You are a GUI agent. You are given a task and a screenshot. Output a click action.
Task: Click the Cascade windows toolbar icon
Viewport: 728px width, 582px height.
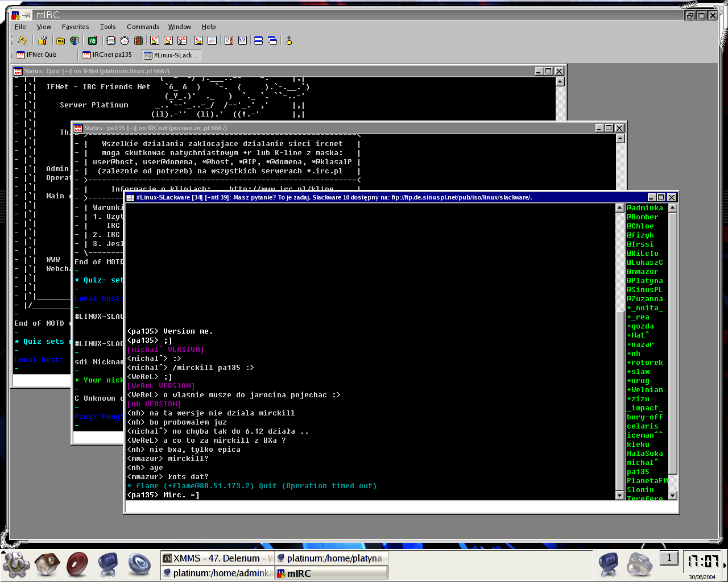(272, 40)
